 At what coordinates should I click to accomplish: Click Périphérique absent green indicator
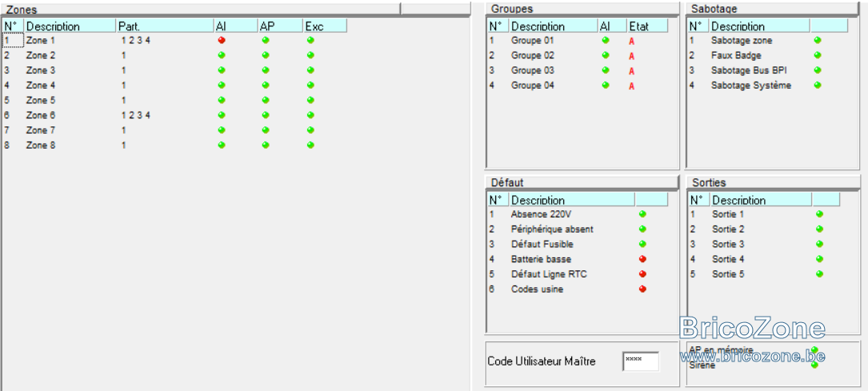pyautogui.click(x=642, y=229)
